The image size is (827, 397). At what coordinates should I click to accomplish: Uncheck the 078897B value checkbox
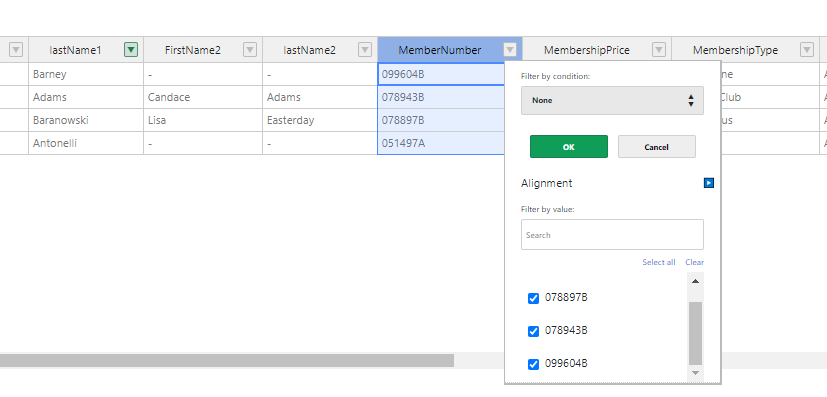click(533, 298)
